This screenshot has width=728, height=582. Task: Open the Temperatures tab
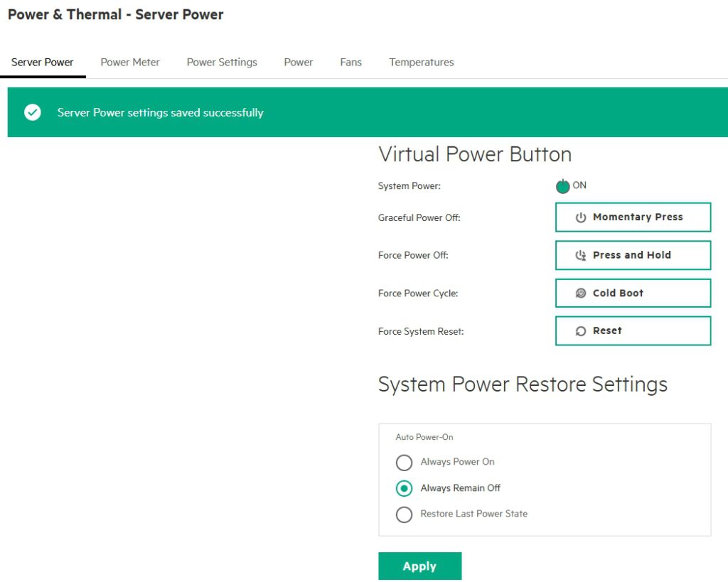pyautogui.click(x=421, y=63)
